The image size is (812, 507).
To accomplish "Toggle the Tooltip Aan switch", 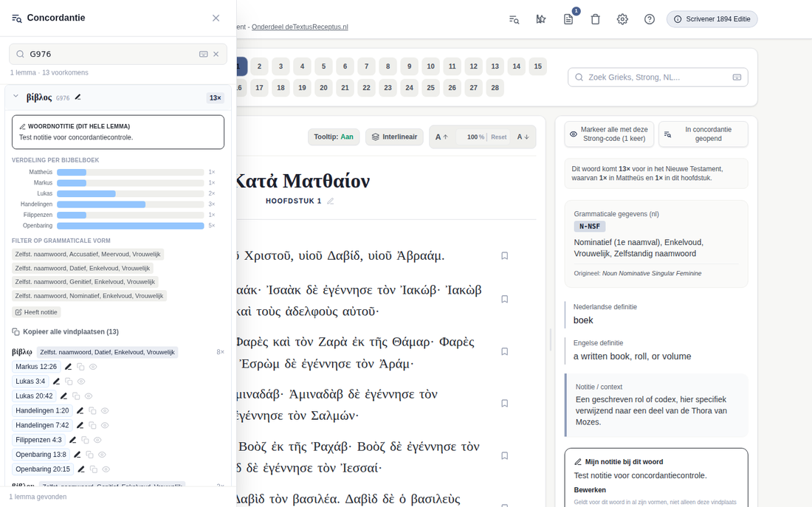I will 334,137.
